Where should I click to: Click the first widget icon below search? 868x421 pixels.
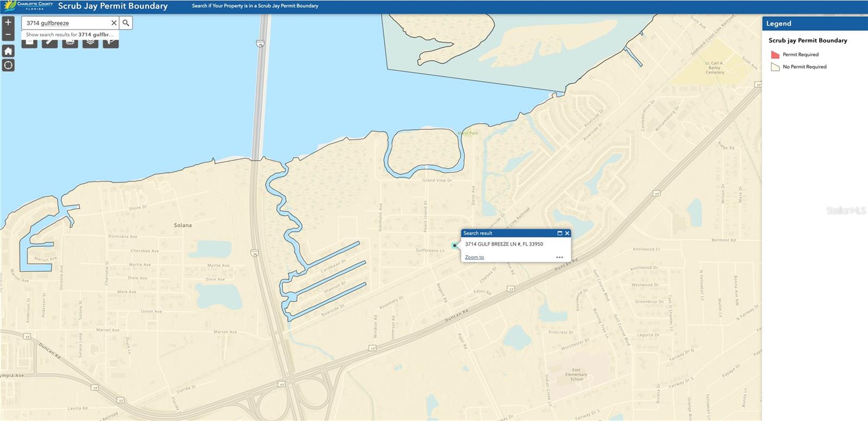pyautogui.click(x=29, y=43)
